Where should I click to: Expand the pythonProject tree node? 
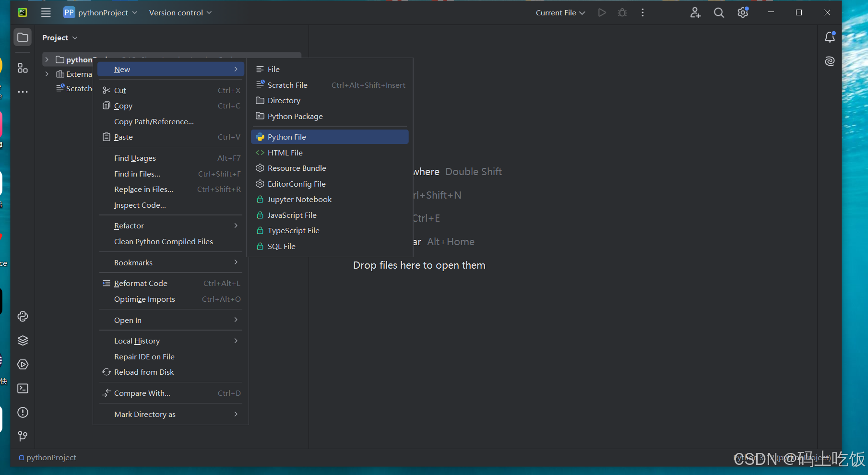point(47,59)
